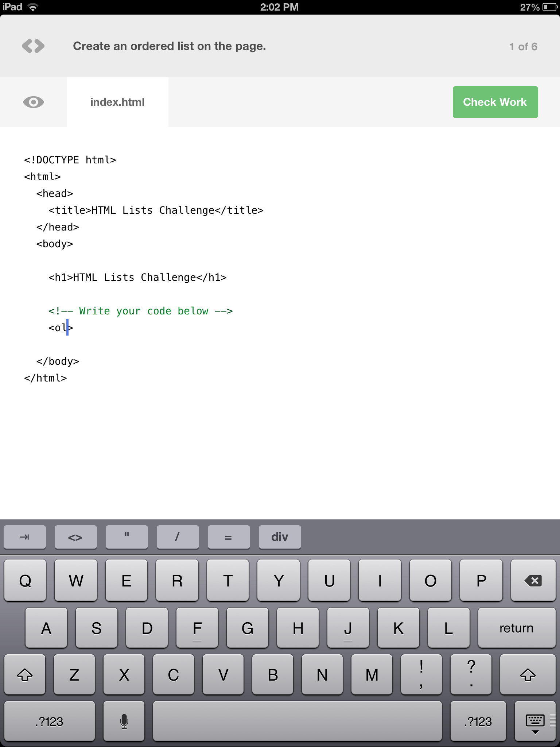
Task: Toggle the preview eye icon
Action: coord(34,102)
